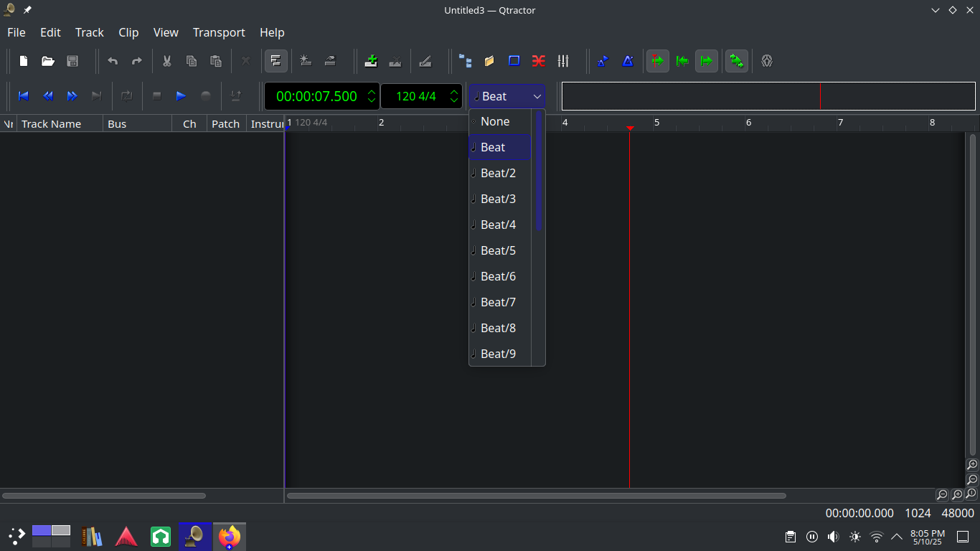Viewport: 980px width, 551px height.
Task: Open the Help menu
Action: (272, 32)
